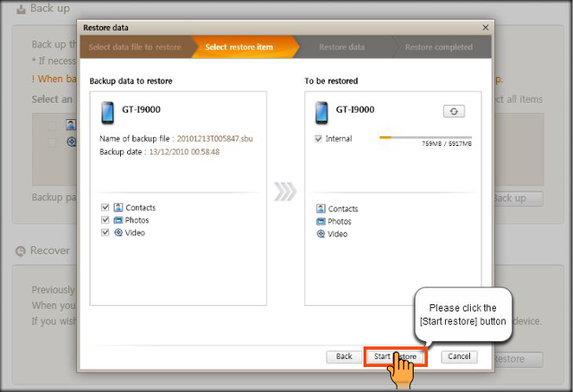
Task: Disable the Video checkbox in backup data
Action: click(106, 233)
